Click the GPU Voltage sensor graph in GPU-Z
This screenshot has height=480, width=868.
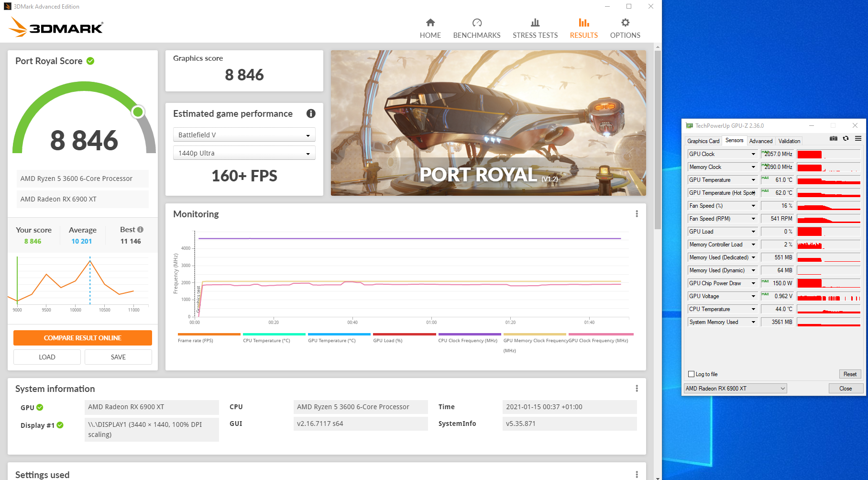[x=829, y=296]
